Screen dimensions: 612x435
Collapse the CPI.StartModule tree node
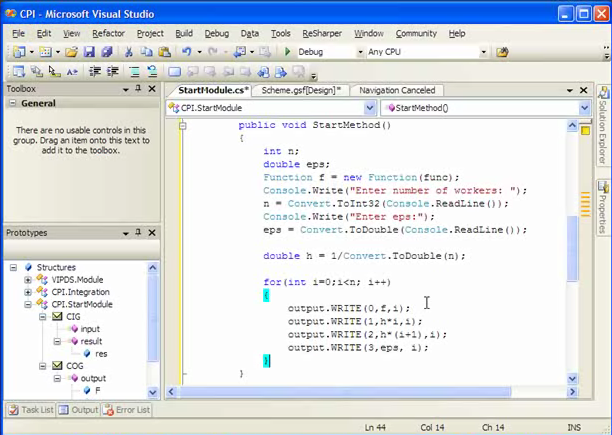[28, 304]
